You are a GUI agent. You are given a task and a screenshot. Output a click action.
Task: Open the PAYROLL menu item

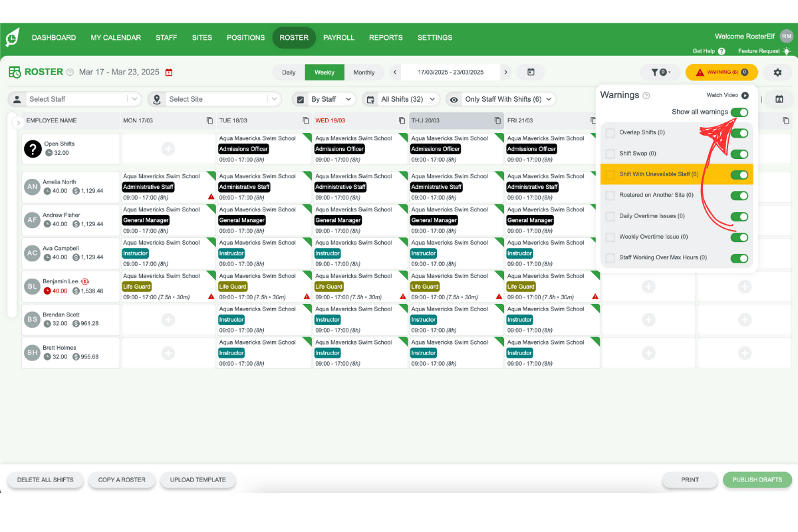(339, 38)
